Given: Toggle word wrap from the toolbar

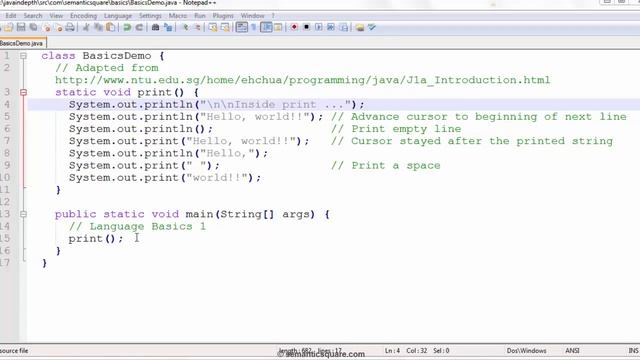Looking at the screenshot, I should 242,27.
